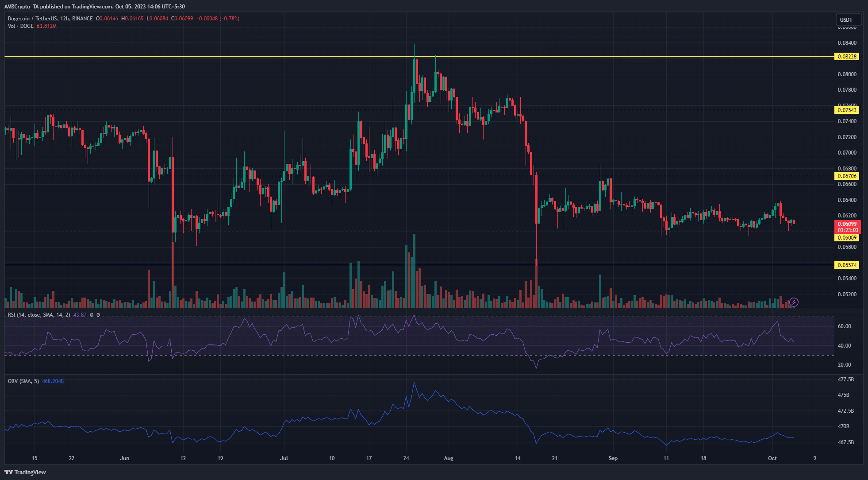The width and height of the screenshot is (868, 480).
Task: Click the 9 date label on time axis
Action: click(x=814, y=458)
